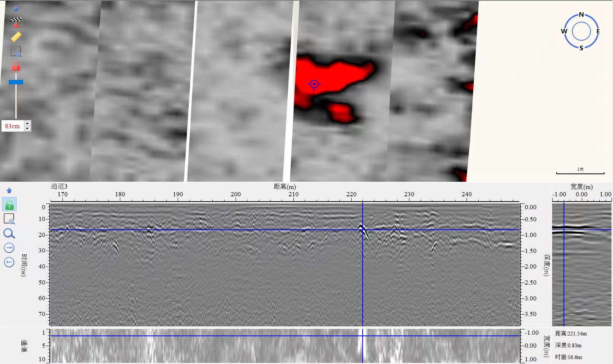Viewport: 613px width, 364px height.
Task: Click the circled right arrow to go forward
Action: click(x=9, y=248)
